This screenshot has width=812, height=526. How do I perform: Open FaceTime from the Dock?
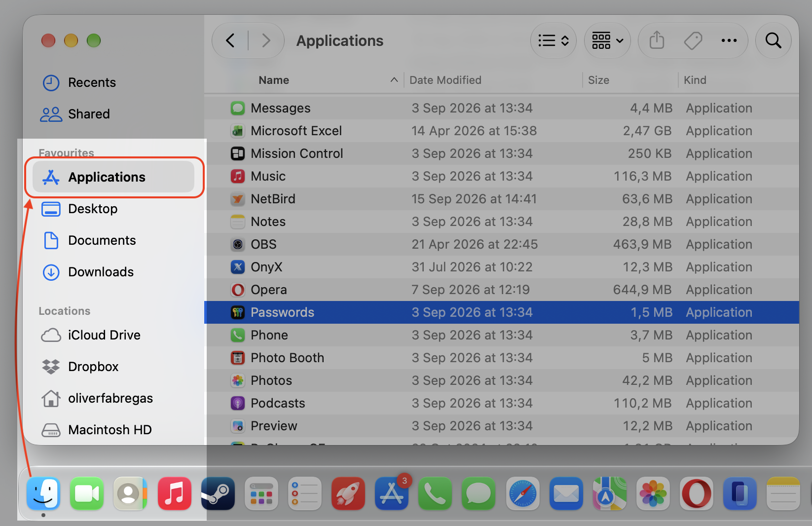(x=87, y=493)
